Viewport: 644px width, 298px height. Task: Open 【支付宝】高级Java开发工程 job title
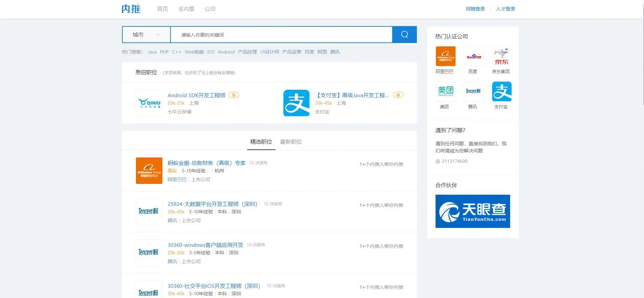(352, 95)
